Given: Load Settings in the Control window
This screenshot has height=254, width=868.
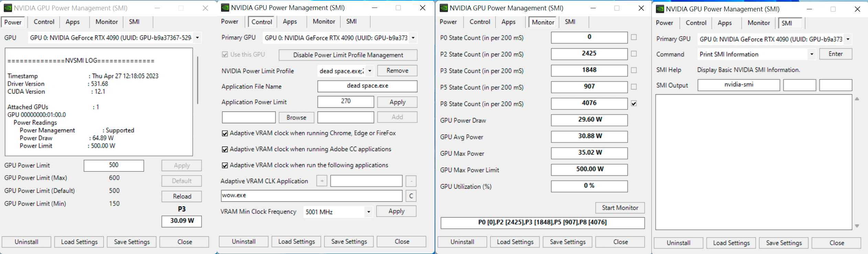Looking at the screenshot, I should point(296,242).
